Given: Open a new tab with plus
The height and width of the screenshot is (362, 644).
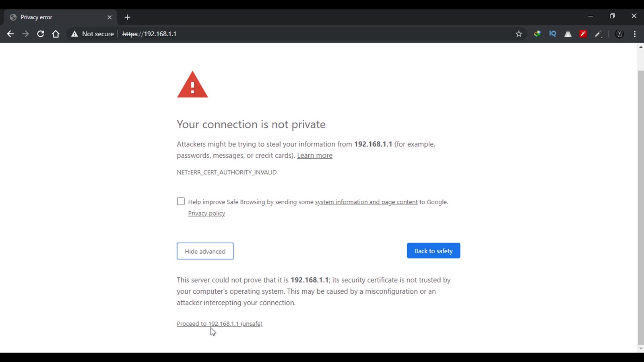Looking at the screenshot, I should tap(128, 17).
